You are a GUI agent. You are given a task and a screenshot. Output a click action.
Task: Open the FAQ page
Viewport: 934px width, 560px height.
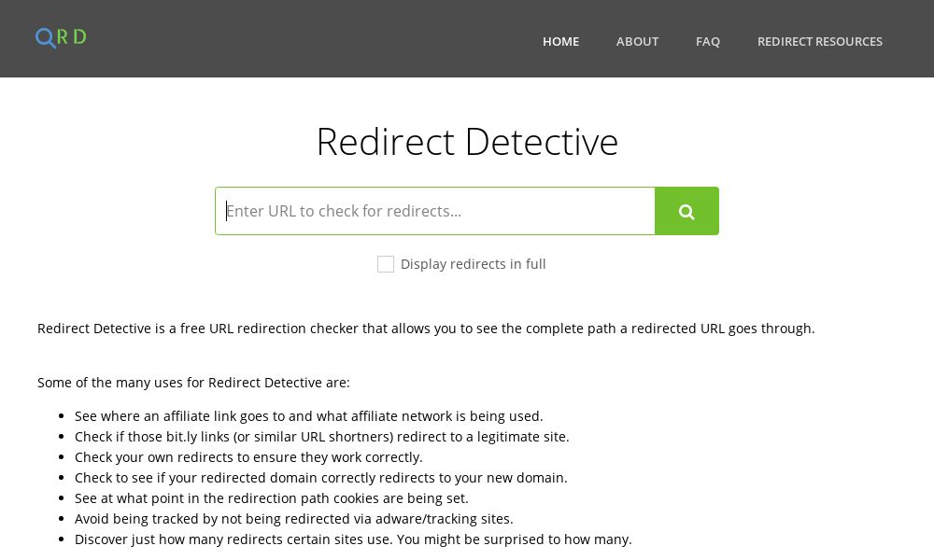[x=708, y=41]
